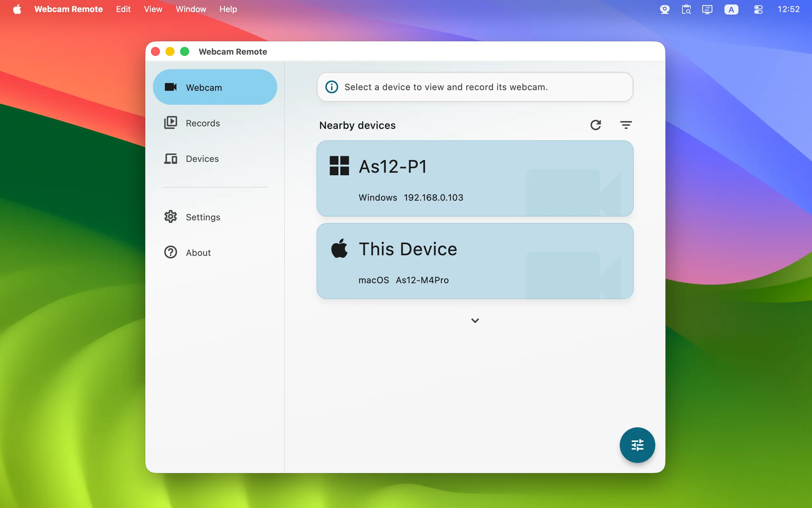Open the Devices sidebar section
Image resolution: width=812 pixels, height=508 pixels.
[x=215, y=158]
